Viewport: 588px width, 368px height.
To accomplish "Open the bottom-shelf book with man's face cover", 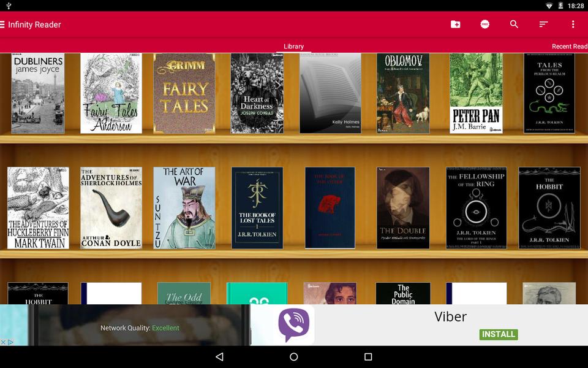I will click(330, 293).
